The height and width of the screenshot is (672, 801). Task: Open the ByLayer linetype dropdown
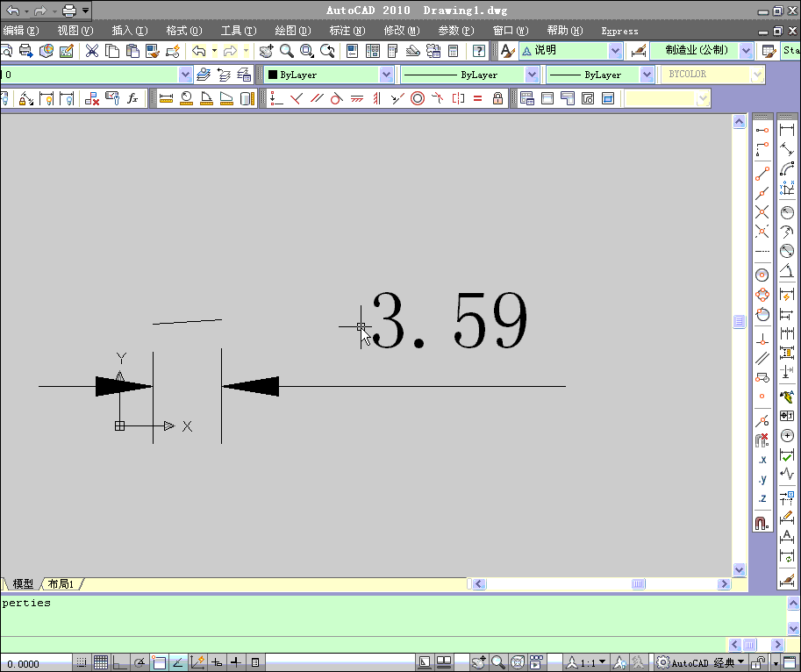click(532, 75)
